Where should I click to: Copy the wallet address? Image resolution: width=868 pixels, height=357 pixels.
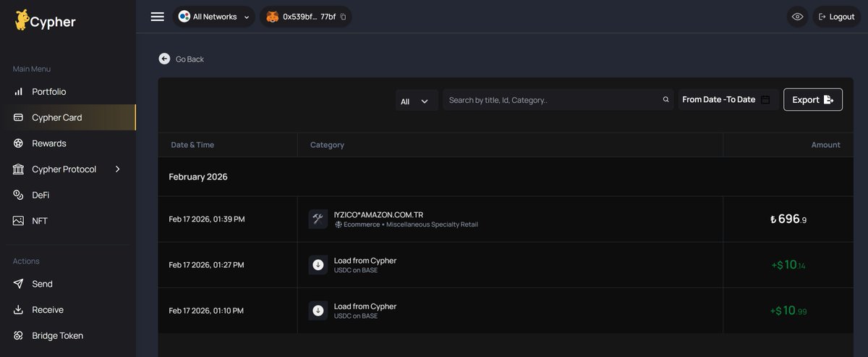(343, 17)
